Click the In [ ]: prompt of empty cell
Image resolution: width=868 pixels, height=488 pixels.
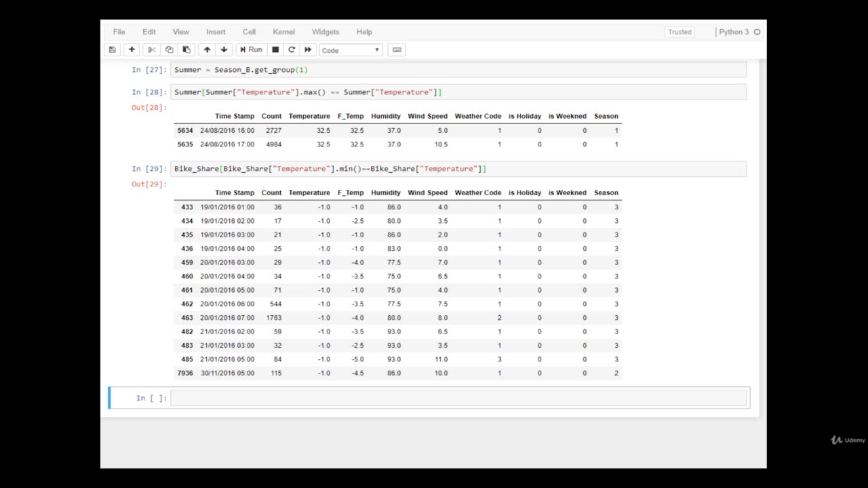click(151, 398)
